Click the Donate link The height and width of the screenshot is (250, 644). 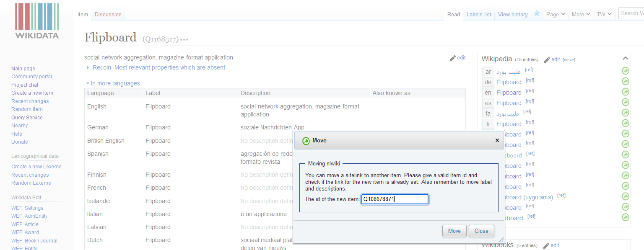click(20, 142)
